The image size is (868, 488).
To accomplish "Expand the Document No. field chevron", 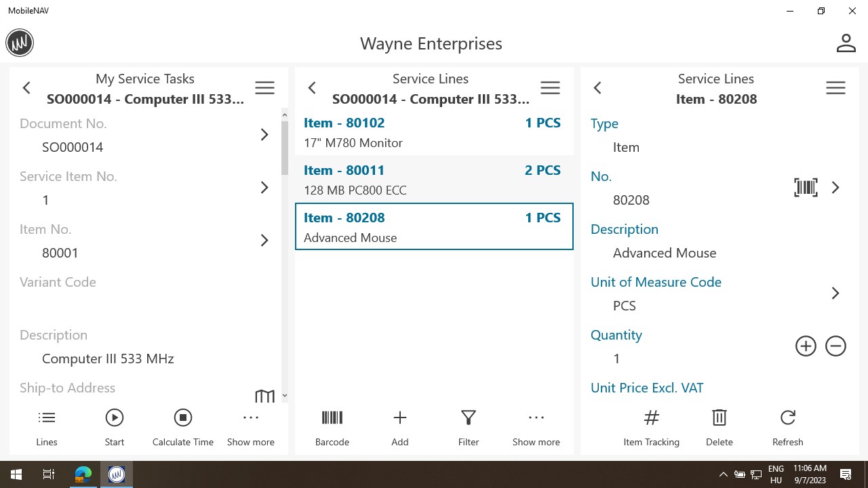I will click(x=264, y=135).
